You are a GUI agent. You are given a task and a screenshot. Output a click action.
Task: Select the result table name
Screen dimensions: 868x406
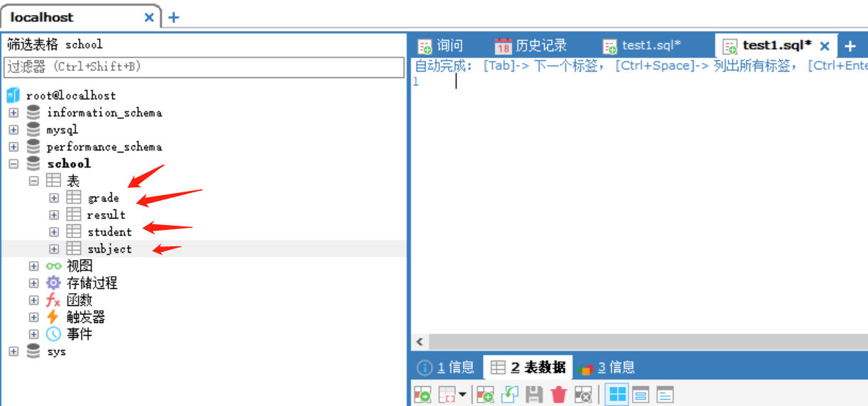(x=106, y=215)
